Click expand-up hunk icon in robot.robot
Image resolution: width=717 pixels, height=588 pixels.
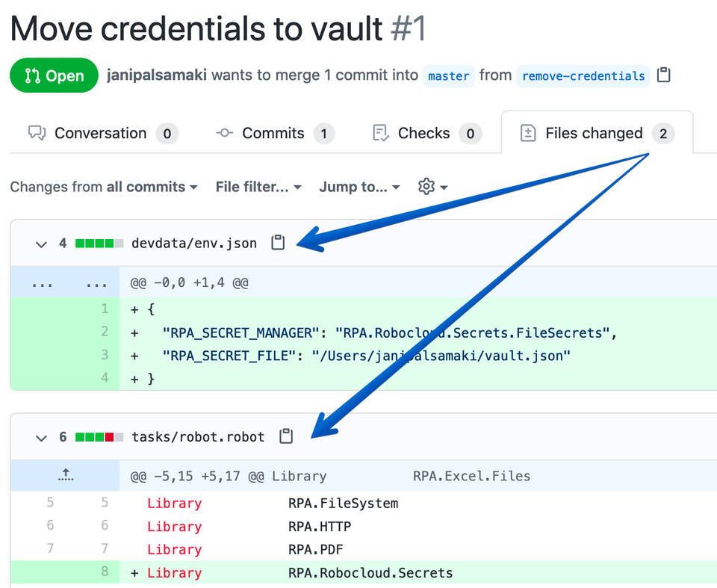66,475
